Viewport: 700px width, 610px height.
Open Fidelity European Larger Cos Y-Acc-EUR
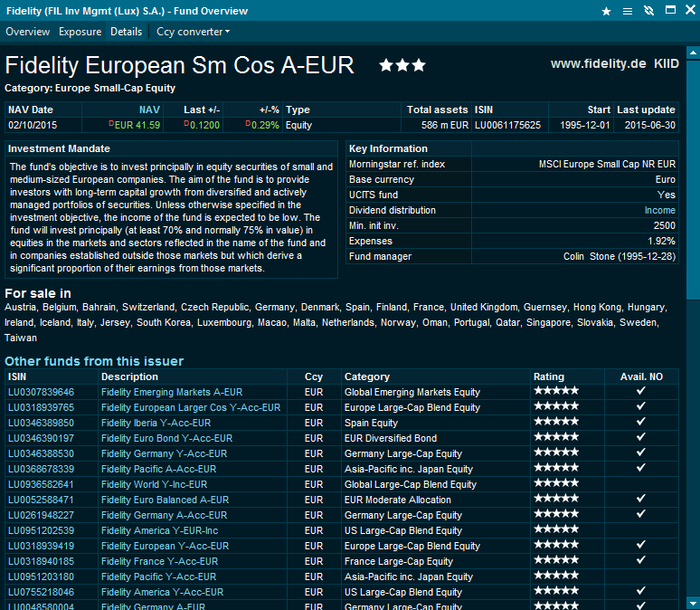pyautogui.click(x=191, y=407)
